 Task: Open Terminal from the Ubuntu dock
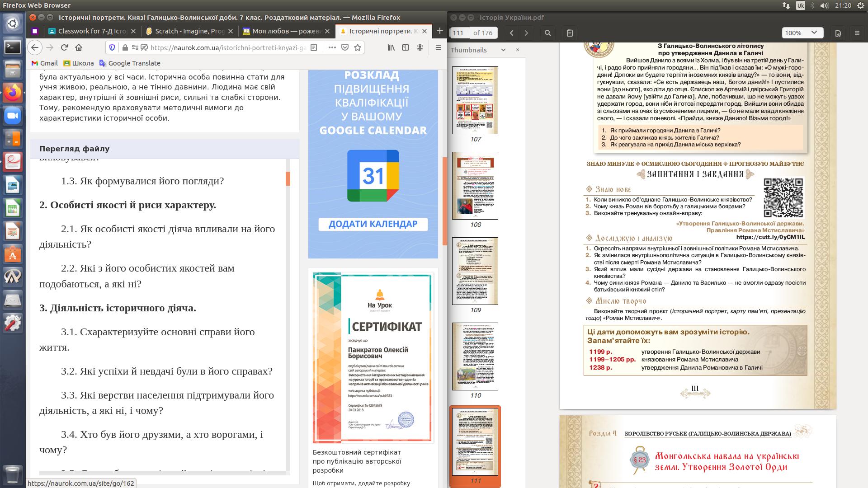click(12, 46)
